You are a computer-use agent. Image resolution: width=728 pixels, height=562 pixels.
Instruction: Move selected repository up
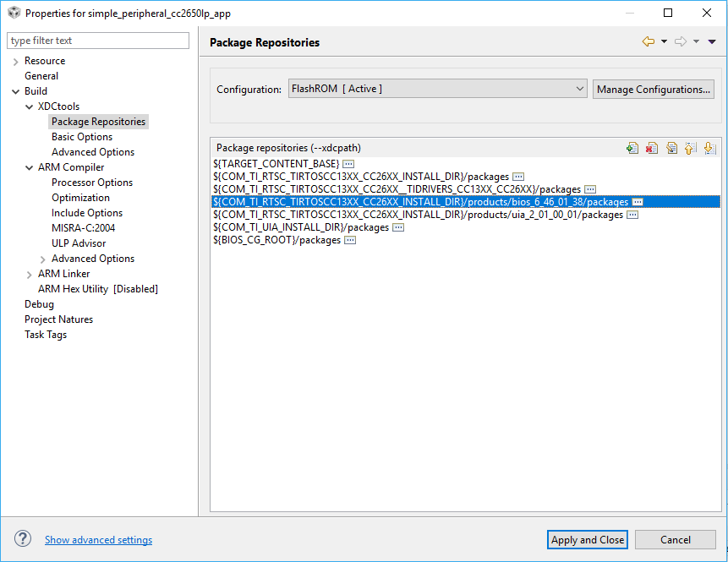[x=690, y=148]
